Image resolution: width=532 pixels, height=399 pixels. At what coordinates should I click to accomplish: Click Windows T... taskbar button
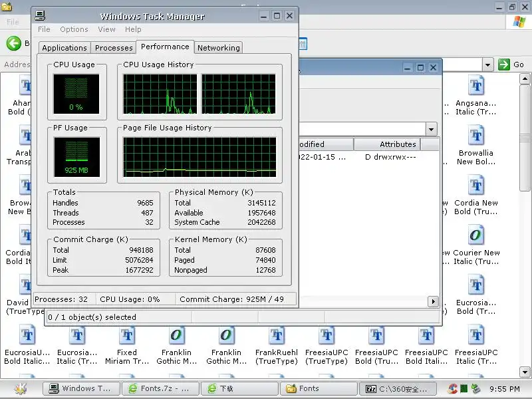click(81, 388)
